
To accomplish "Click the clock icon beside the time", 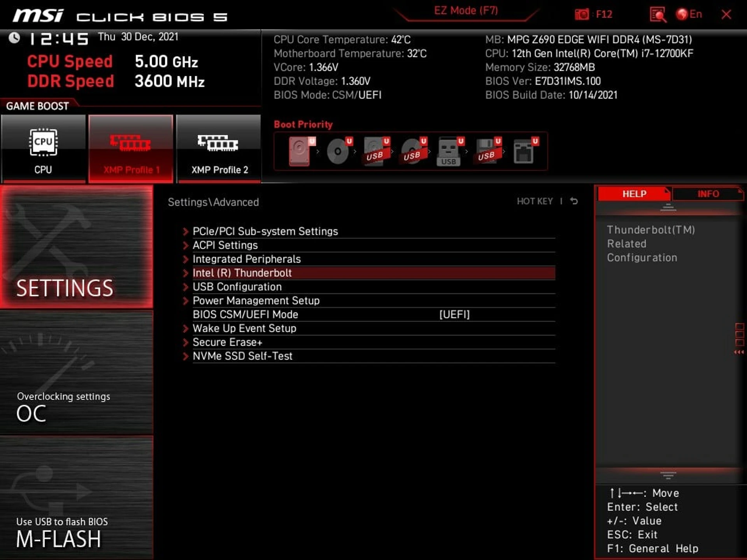I will [x=14, y=38].
